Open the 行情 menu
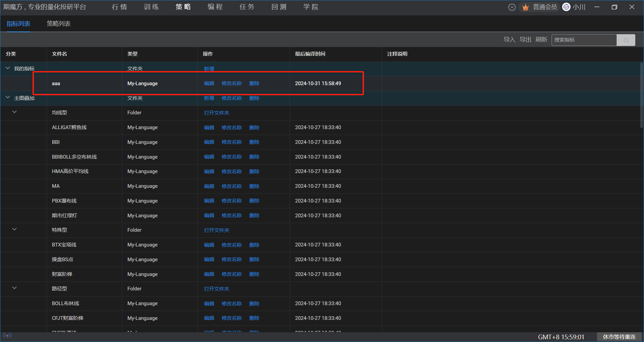This screenshot has width=644, height=342. tap(119, 7)
